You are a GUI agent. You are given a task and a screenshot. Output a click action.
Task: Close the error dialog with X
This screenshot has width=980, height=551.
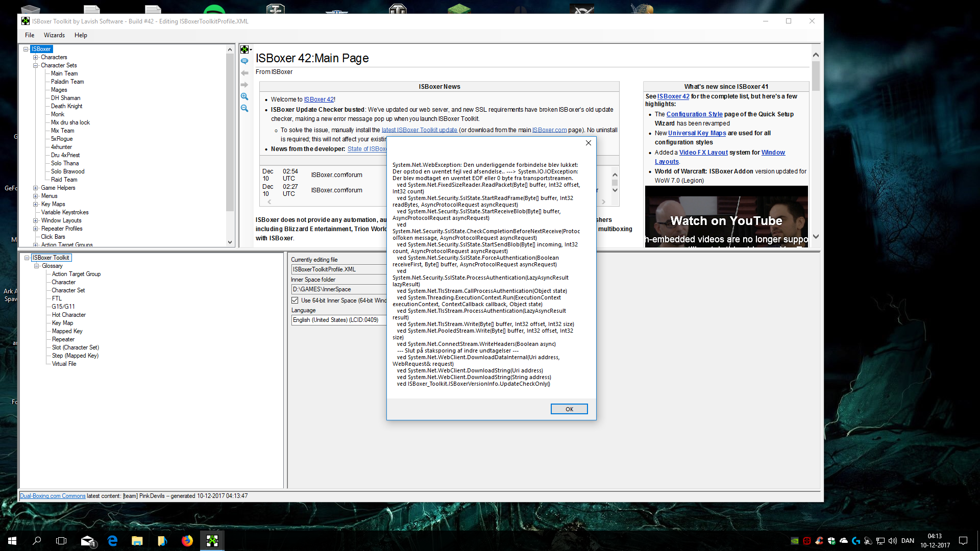pyautogui.click(x=589, y=143)
